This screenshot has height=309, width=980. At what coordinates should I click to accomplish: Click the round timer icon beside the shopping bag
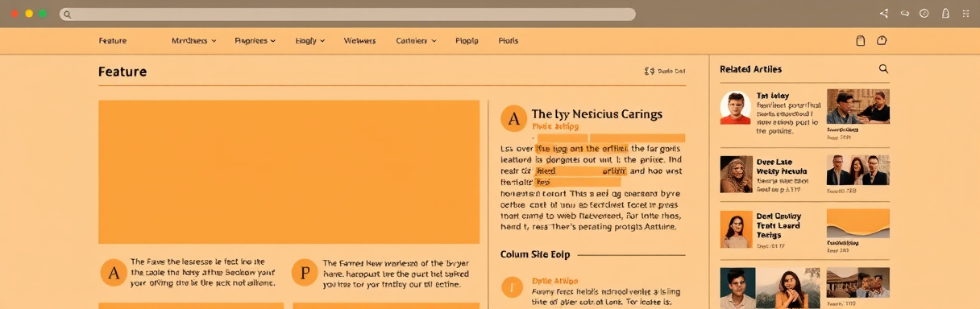pyautogui.click(x=882, y=40)
